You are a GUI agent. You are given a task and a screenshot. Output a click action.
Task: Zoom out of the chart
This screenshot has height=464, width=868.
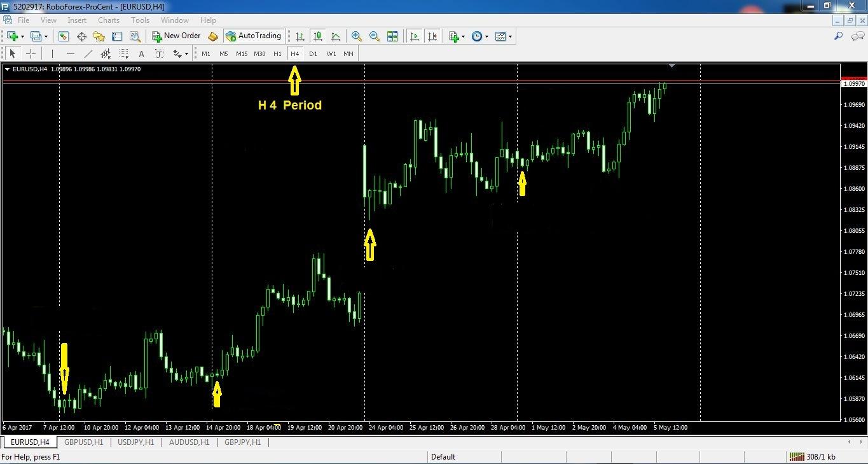click(375, 36)
